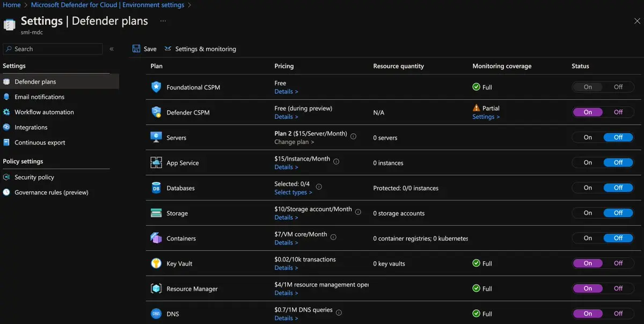Click the Key Vault plan icon
The width and height of the screenshot is (644, 324).
156,263
